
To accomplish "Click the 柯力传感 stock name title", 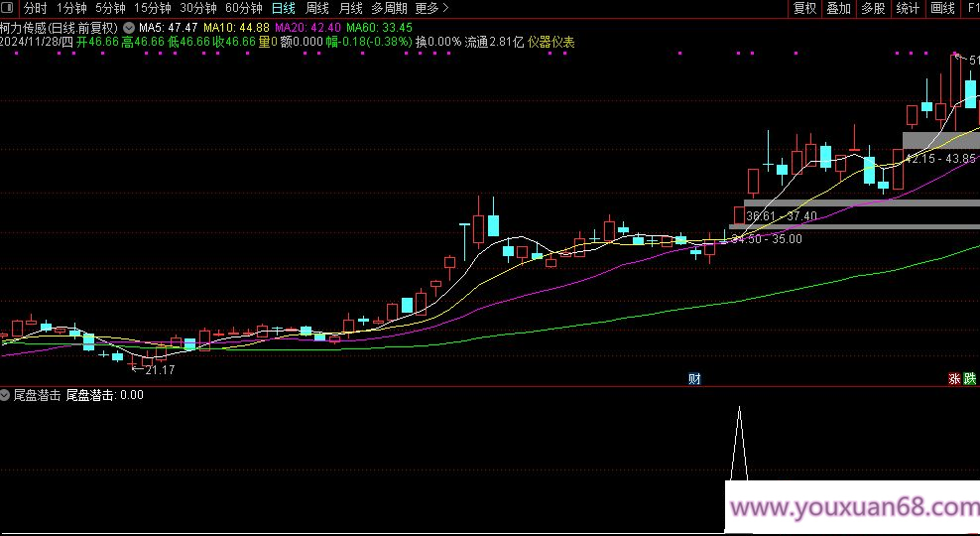I will pos(25,28).
